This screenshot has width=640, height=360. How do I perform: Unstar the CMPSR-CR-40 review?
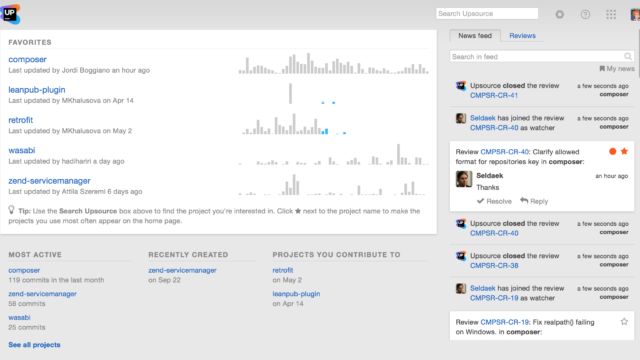point(624,151)
